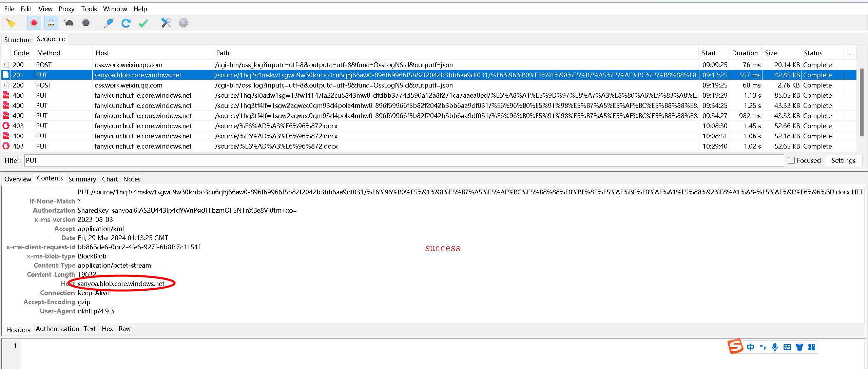Sort by the Start column header
Image resolution: width=868 pixels, height=369 pixels.
tap(713, 53)
